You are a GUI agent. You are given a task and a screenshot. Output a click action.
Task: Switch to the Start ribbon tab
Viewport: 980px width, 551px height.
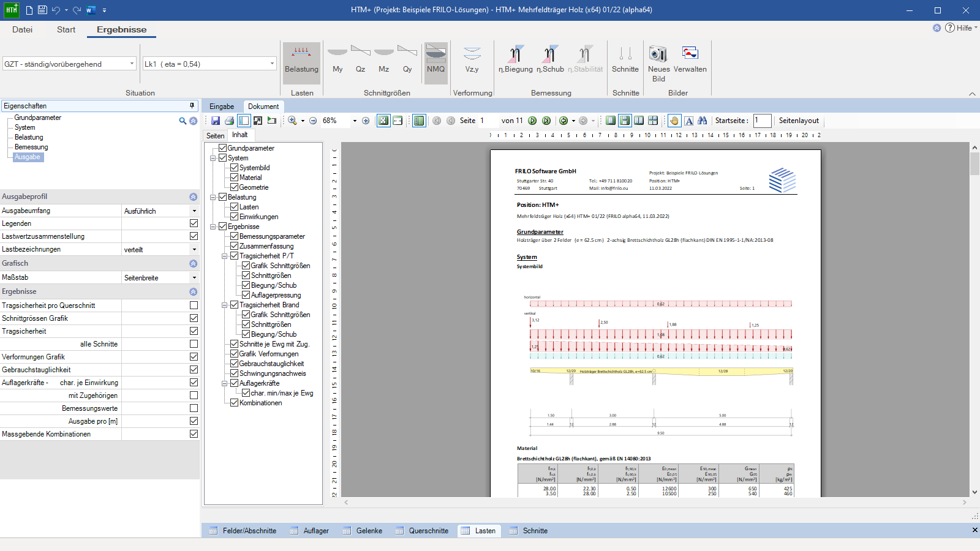pos(66,29)
